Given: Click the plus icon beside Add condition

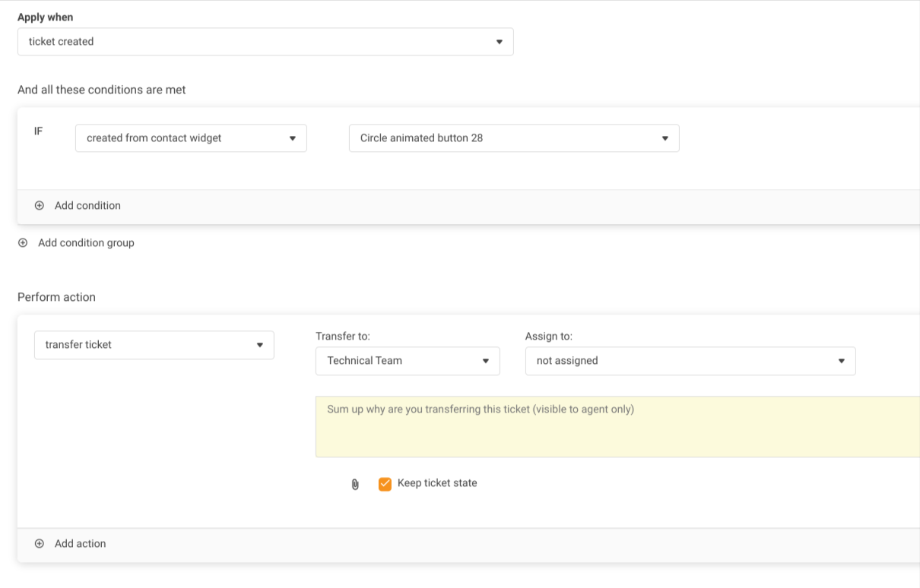Looking at the screenshot, I should (40, 206).
